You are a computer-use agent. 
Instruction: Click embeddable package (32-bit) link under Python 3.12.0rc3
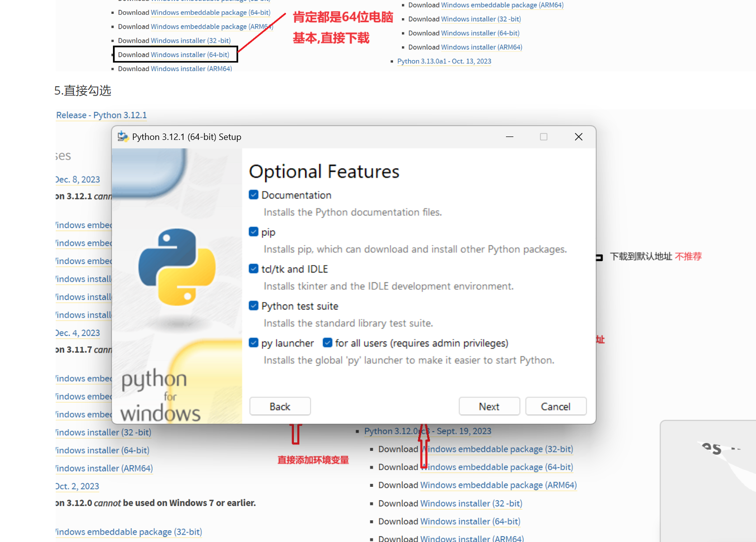coord(497,449)
